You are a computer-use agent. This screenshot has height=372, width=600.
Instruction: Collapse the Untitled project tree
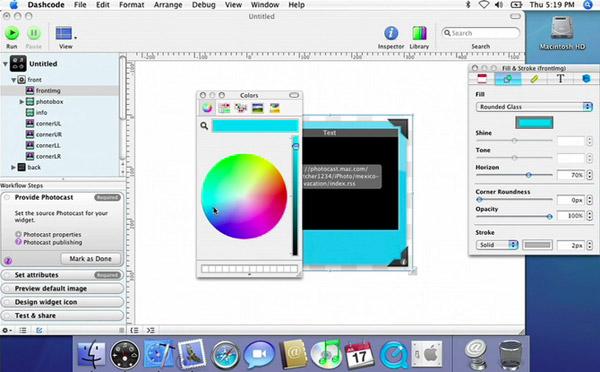pos(5,64)
